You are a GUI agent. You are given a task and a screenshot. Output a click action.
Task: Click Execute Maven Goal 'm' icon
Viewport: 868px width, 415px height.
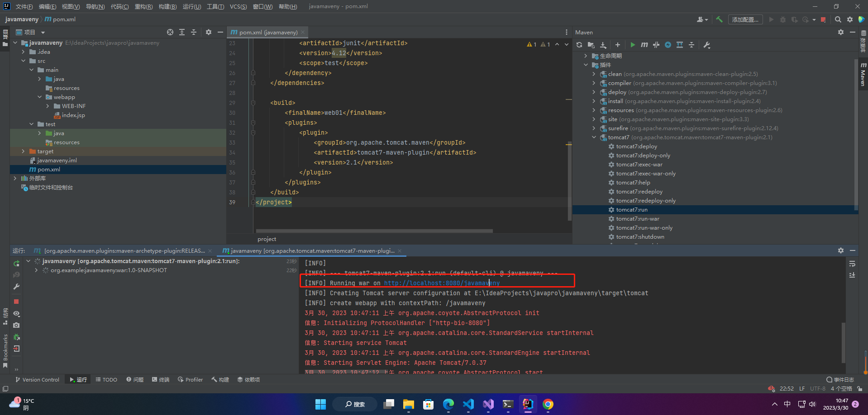[x=644, y=45]
